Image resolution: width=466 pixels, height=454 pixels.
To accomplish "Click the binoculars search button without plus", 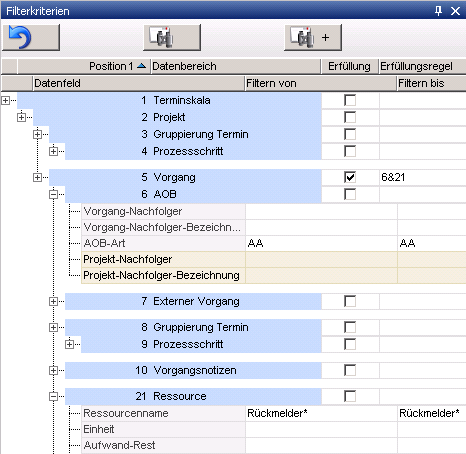I will click(x=172, y=37).
